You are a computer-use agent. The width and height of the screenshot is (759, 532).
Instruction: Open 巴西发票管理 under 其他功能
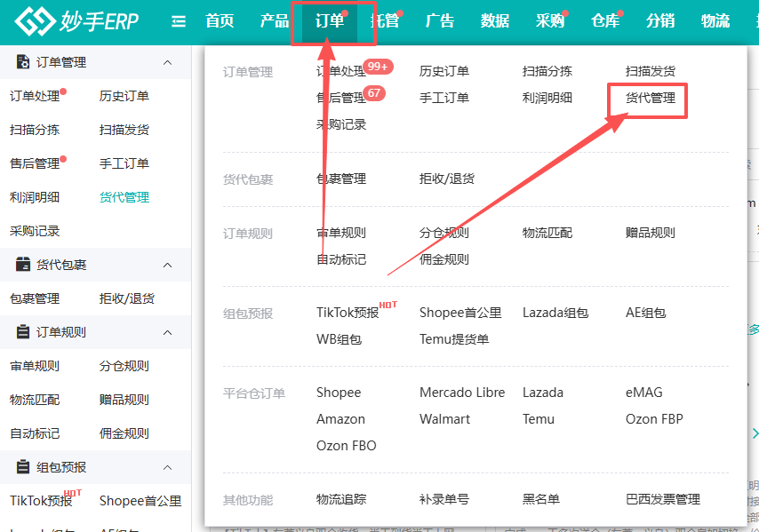663,499
